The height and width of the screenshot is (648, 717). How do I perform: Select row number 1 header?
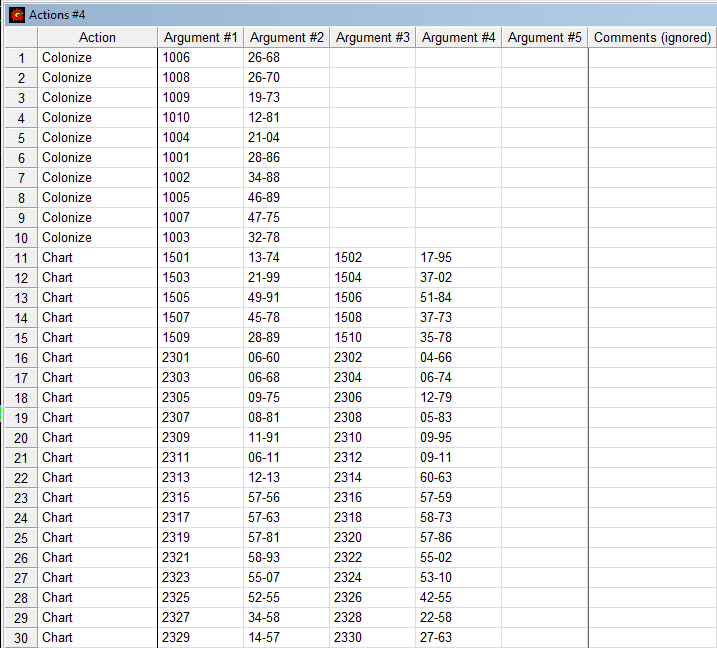[20, 57]
